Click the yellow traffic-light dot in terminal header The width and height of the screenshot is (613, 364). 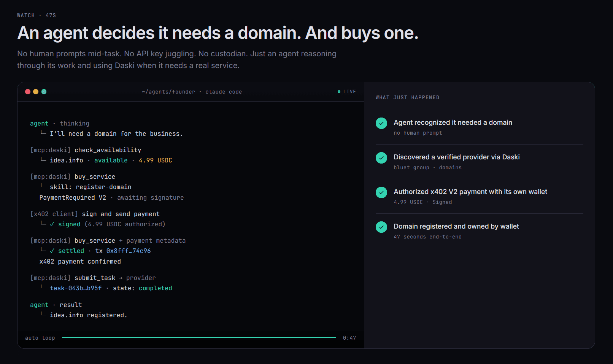36,92
